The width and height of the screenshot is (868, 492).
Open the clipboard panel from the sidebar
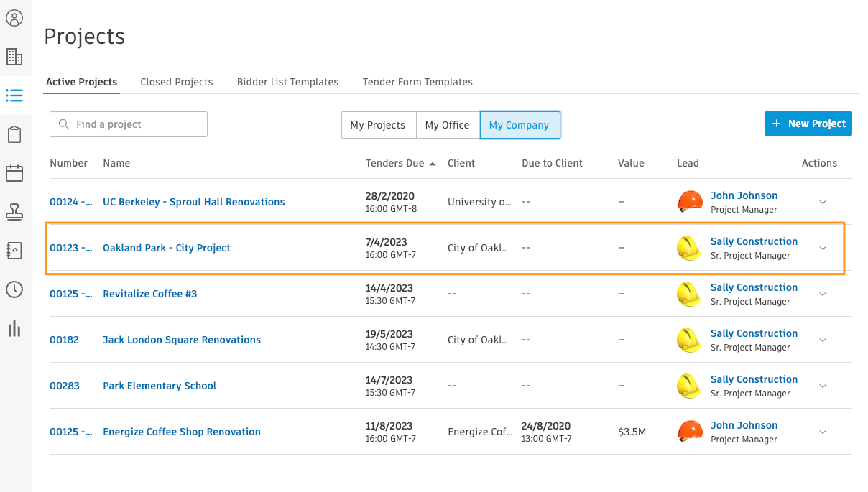click(x=15, y=134)
